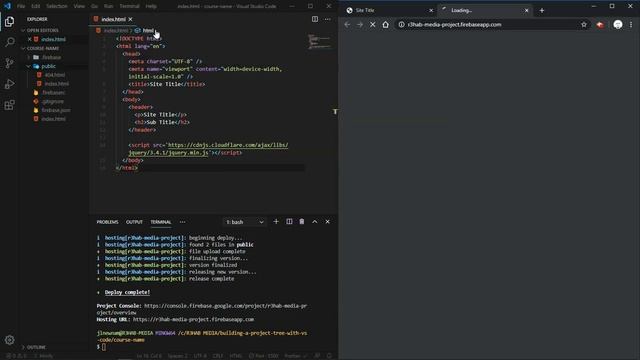The width and height of the screenshot is (640, 360).
Task: Open the Source Control view
Action: tap(9, 63)
